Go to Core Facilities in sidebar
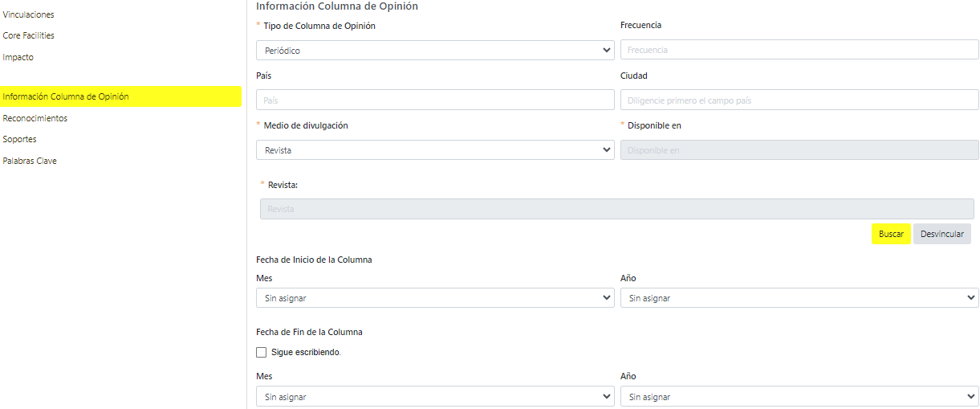 pos(28,35)
